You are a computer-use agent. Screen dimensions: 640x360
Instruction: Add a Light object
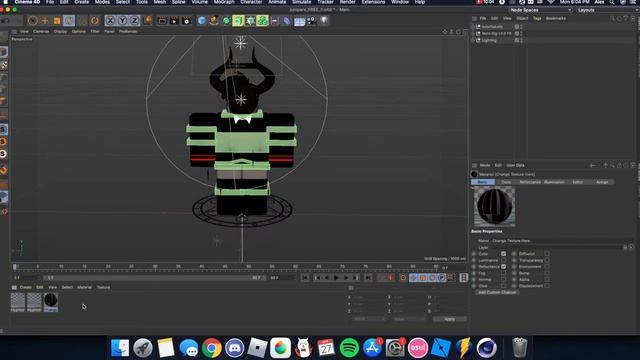(324, 20)
